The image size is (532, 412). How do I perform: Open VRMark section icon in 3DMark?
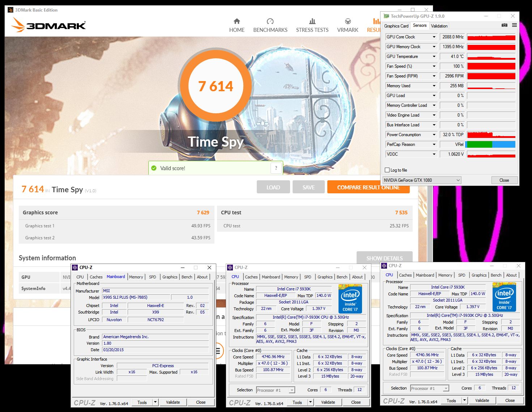(x=348, y=21)
